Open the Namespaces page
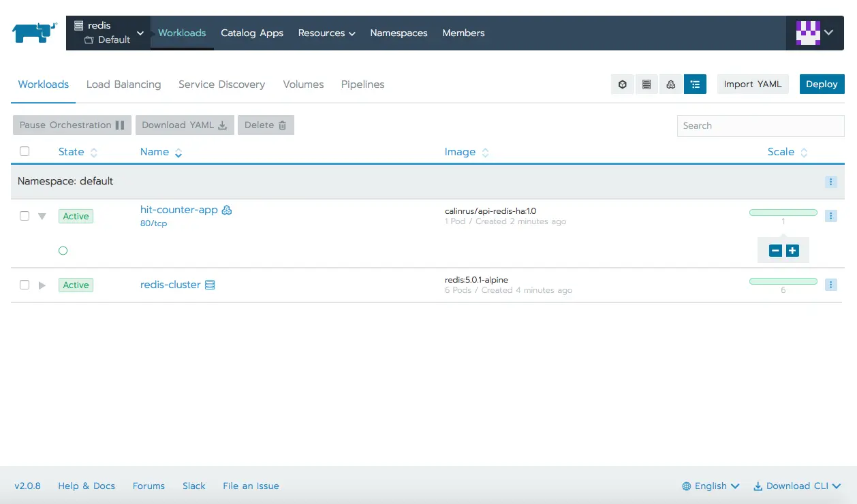The height and width of the screenshot is (504, 857). 399,33
